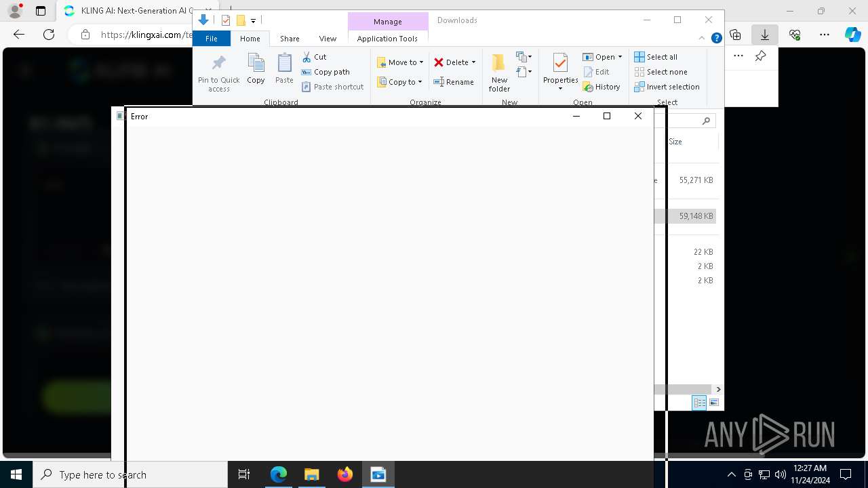Click the blue Explorer Help icon
Viewport: 868px width, 488px height.
coord(716,39)
